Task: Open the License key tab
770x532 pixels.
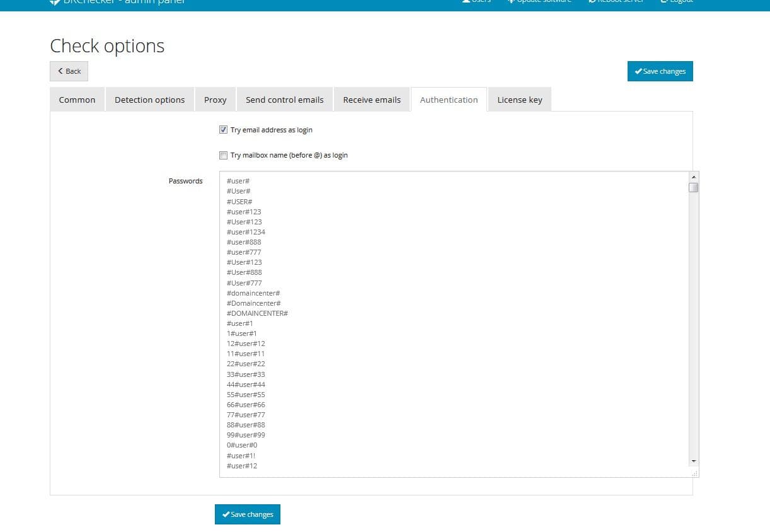Action: (519, 100)
